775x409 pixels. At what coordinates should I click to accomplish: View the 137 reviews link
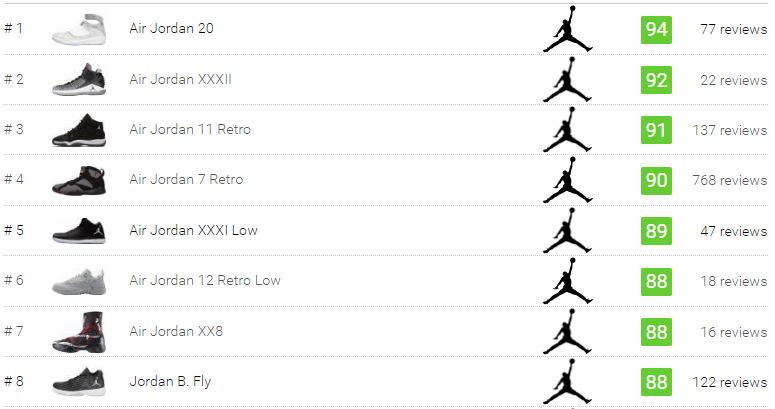(x=730, y=130)
